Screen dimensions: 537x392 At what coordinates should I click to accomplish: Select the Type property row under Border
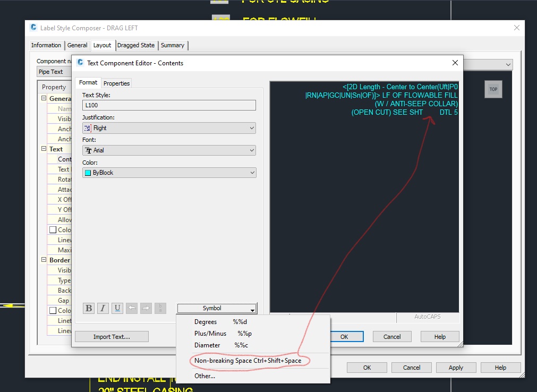click(x=59, y=280)
